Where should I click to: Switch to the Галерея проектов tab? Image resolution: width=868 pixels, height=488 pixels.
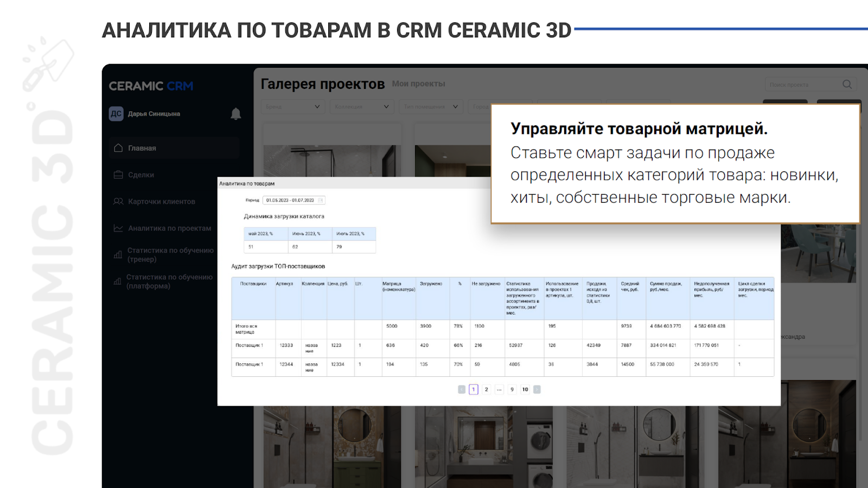tap(323, 84)
